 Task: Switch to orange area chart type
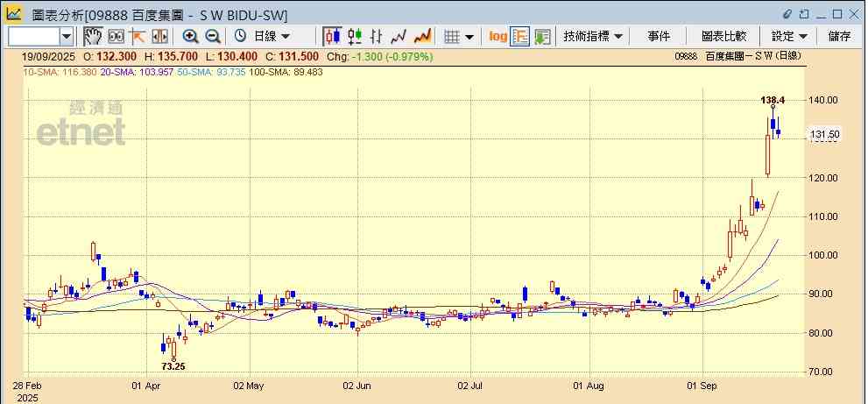(x=422, y=37)
